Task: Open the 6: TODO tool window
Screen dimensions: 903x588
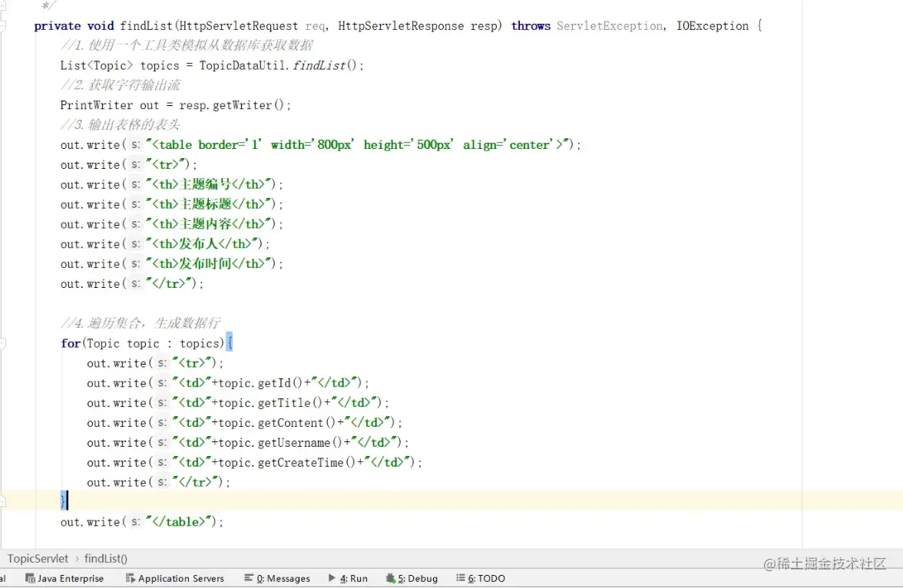Action: (481, 578)
